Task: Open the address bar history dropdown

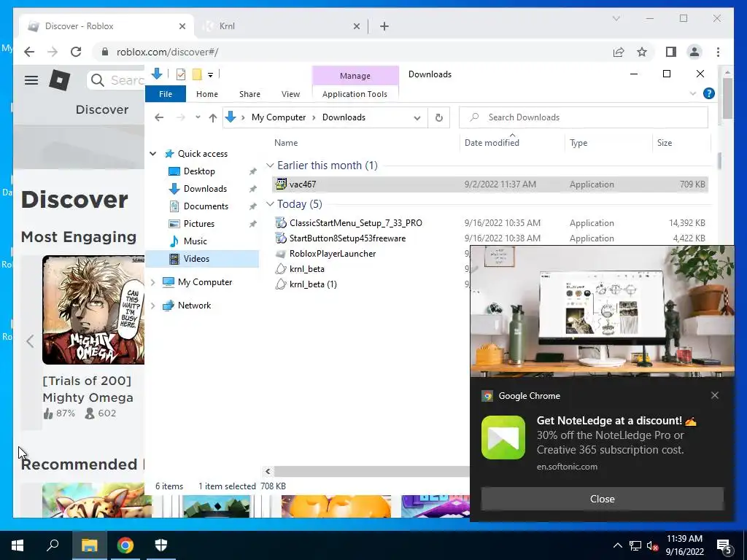Action: (417, 118)
